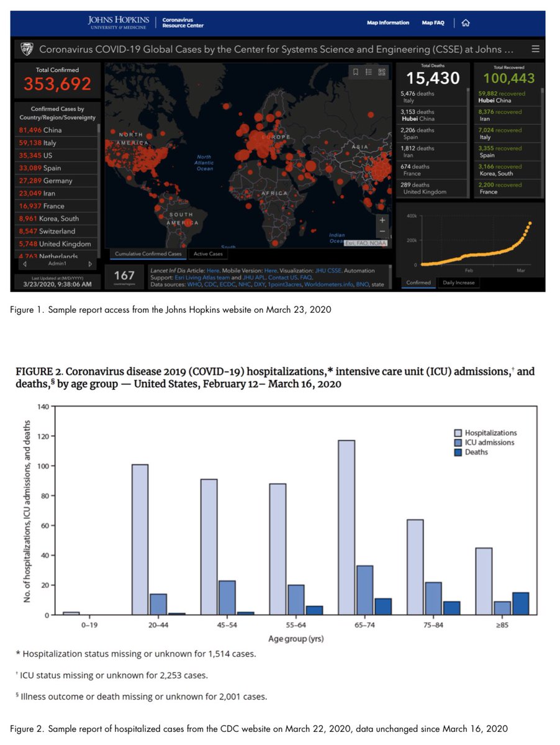
Task: Select 16,937 France in the country list
Action: [x=56, y=205]
